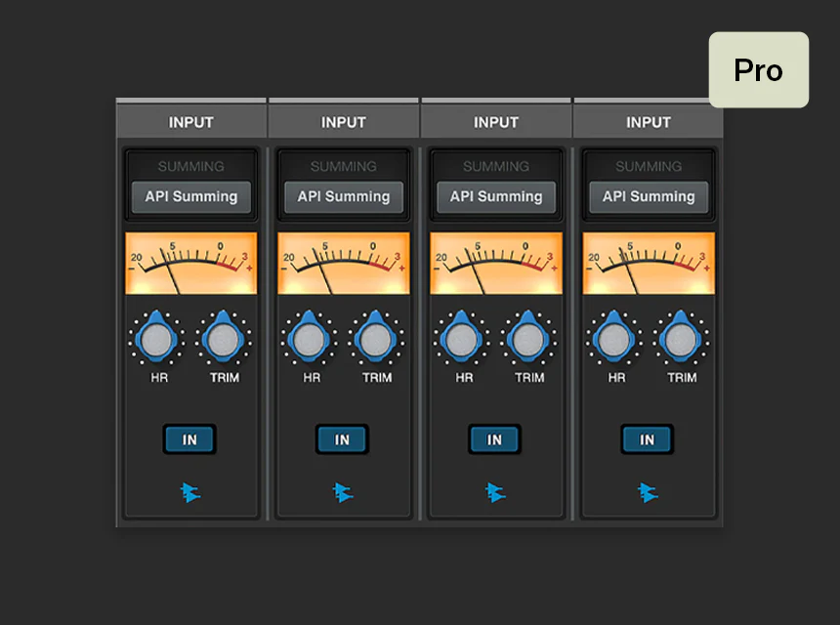Select the first INPUT header
840x625 pixels.
click(x=191, y=122)
